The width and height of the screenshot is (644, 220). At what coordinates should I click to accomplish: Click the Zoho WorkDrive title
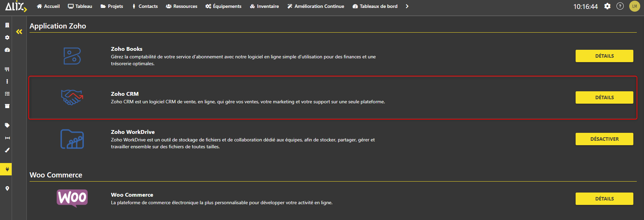click(x=133, y=132)
